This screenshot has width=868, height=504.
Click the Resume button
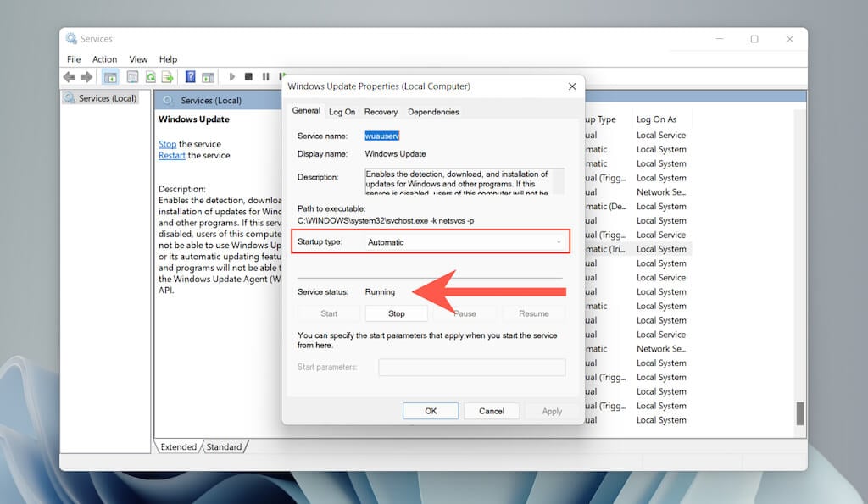point(534,313)
